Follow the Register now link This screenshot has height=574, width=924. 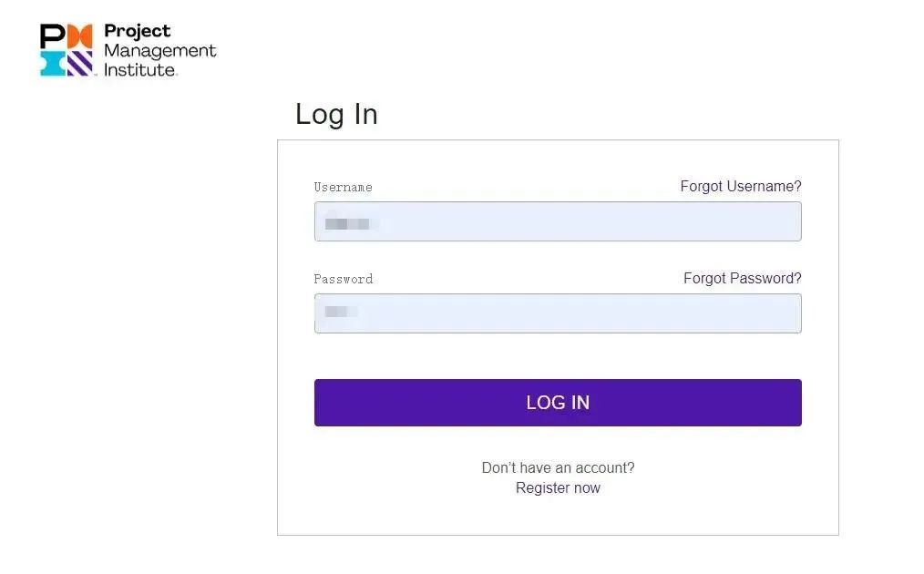point(558,487)
